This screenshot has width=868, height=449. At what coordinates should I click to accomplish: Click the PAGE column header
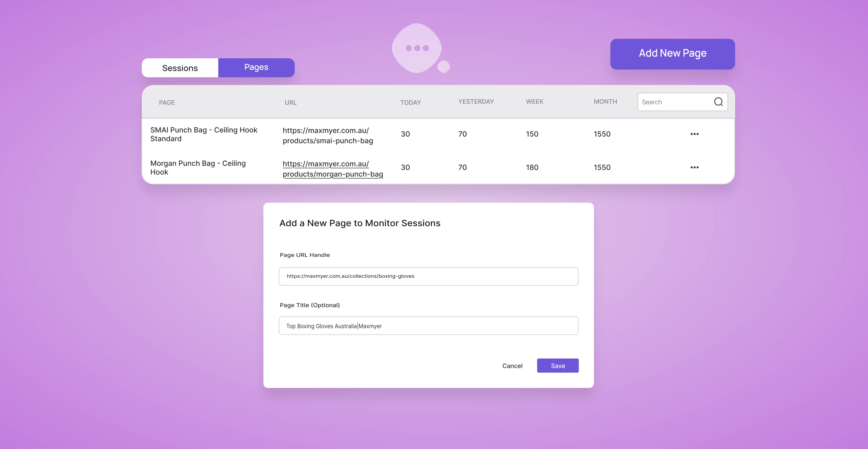point(167,102)
